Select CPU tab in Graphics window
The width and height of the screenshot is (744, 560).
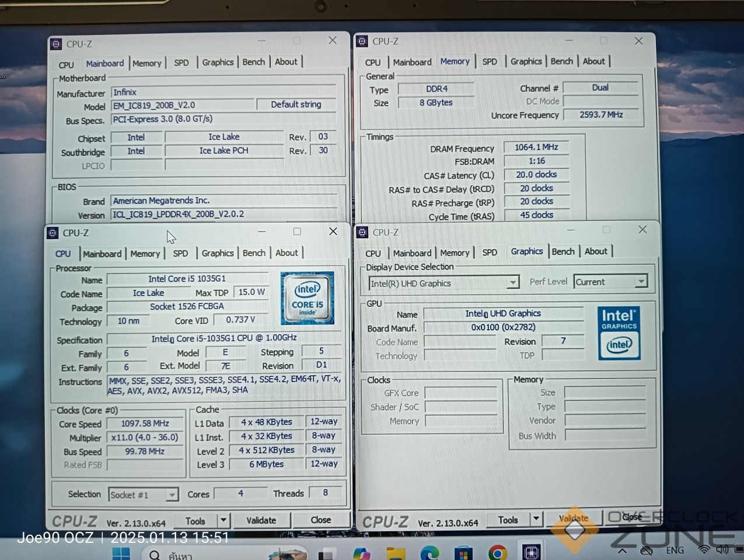coord(373,253)
